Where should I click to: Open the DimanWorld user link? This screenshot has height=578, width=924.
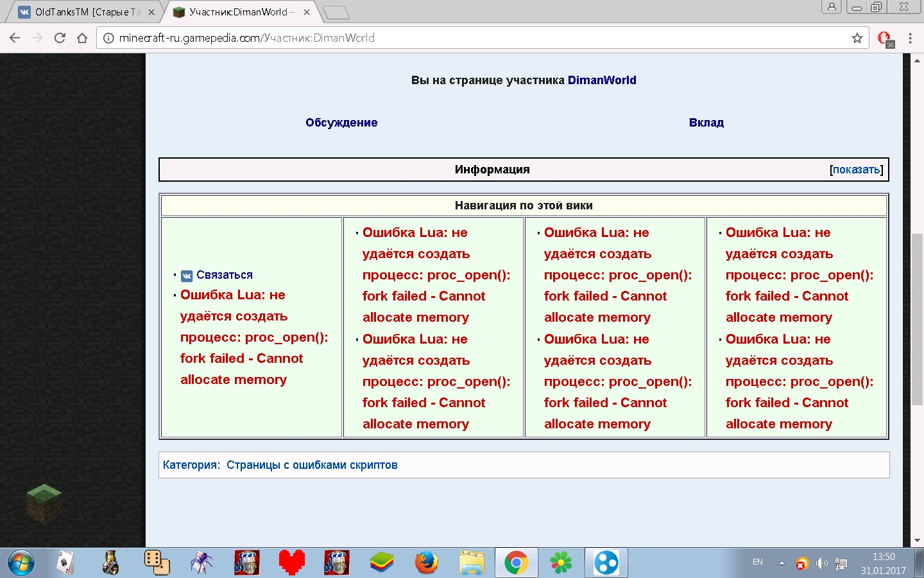coord(602,80)
